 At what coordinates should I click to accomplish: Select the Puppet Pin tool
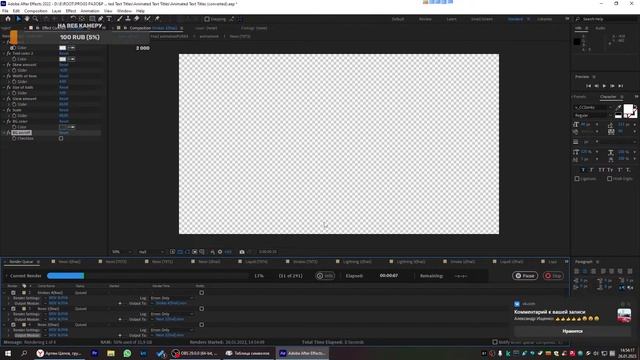tap(157, 19)
